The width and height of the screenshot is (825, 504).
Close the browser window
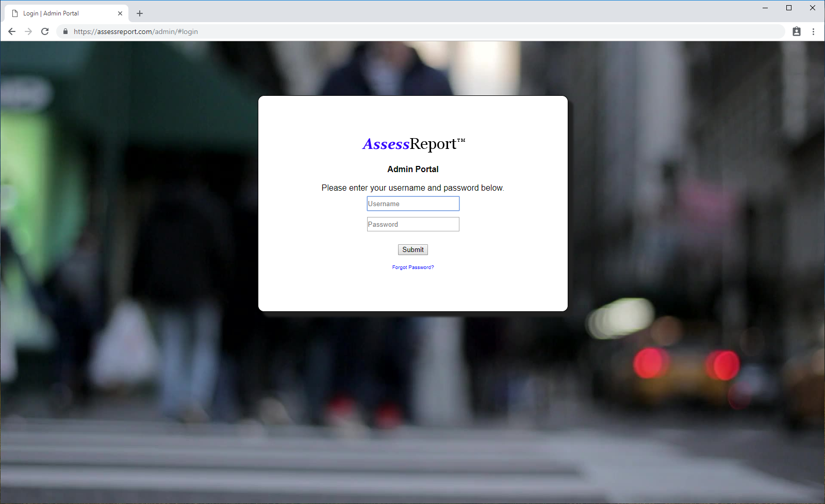813,8
